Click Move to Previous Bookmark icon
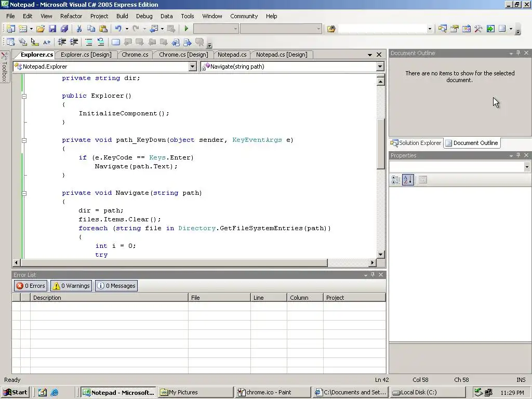 pos(128,42)
